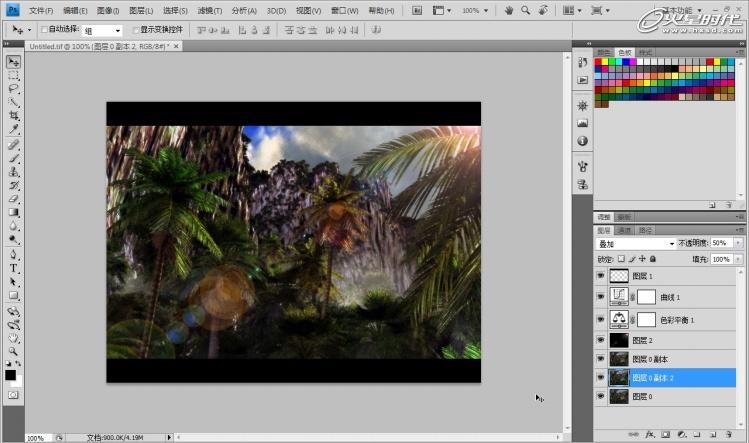
Task: Open the 图像(I) menu
Action: tap(108, 11)
